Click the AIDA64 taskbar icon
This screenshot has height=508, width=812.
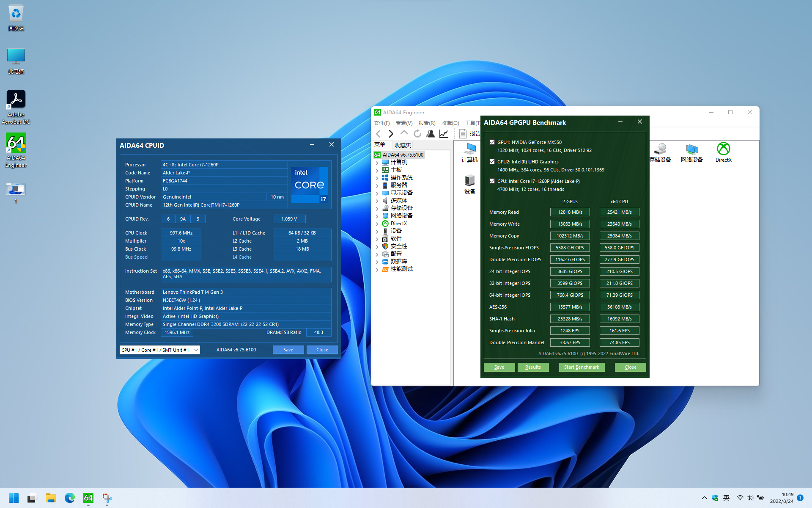(x=88, y=498)
